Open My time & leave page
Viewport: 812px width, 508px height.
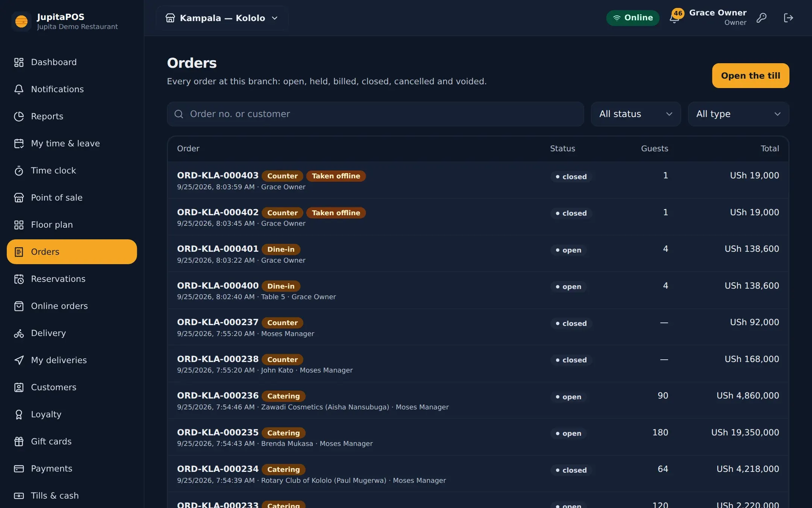pos(72,143)
